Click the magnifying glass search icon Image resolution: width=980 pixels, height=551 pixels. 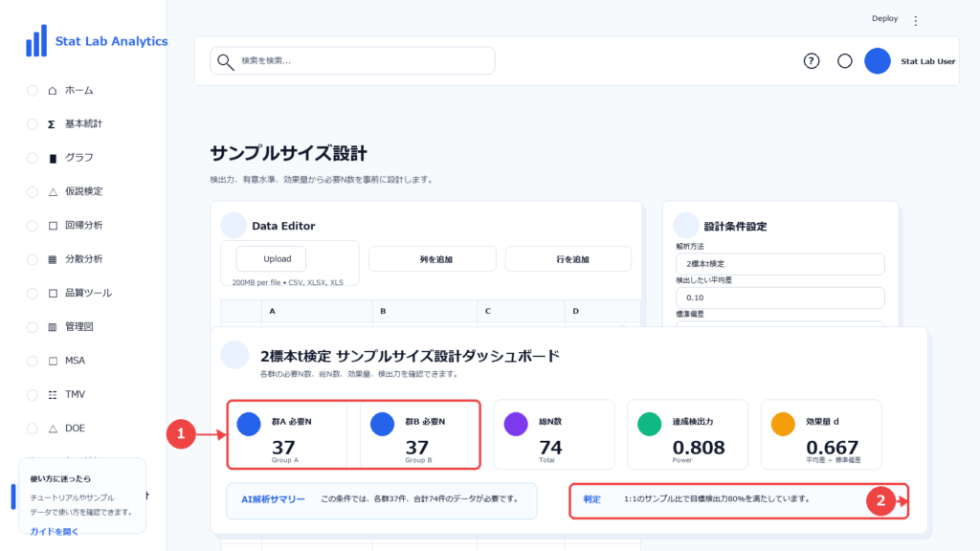225,61
